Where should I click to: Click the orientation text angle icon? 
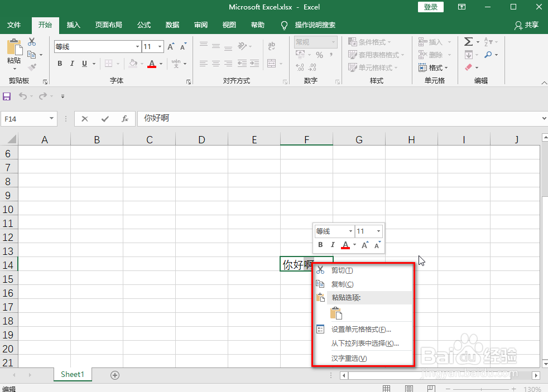[242, 46]
